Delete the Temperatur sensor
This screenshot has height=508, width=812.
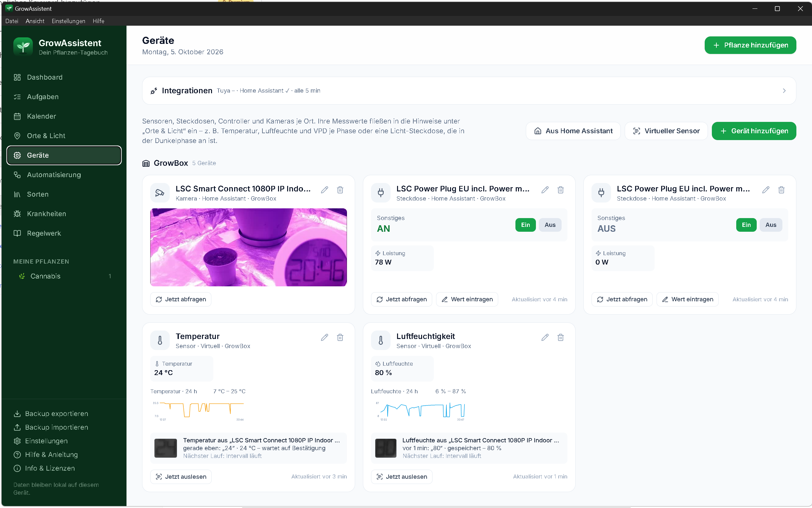(x=340, y=337)
